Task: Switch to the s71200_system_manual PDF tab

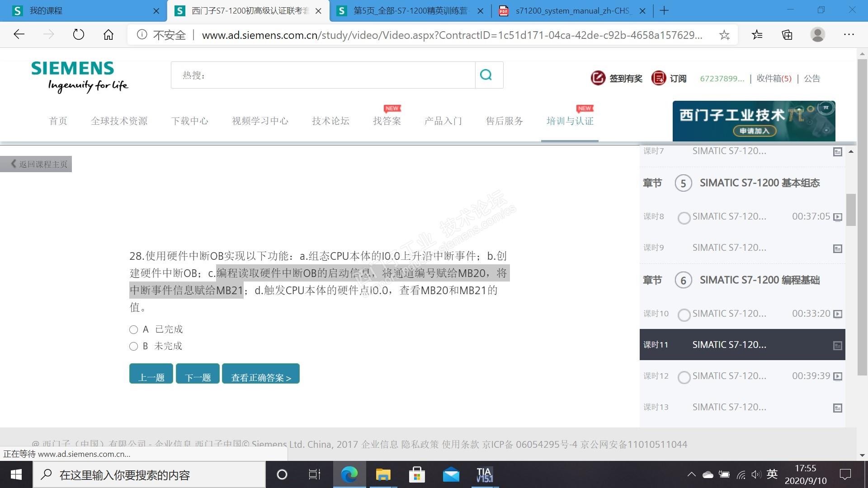Action: pyautogui.click(x=573, y=11)
